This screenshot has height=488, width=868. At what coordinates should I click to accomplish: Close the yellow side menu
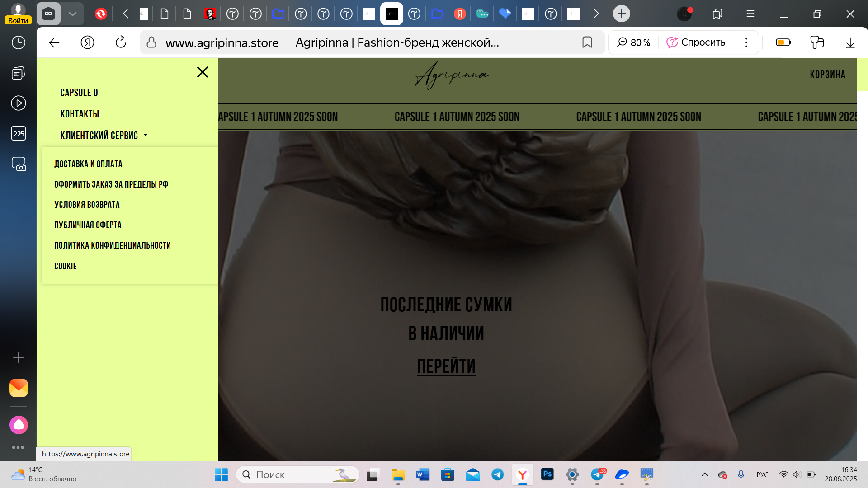click(x=203, y=72)
